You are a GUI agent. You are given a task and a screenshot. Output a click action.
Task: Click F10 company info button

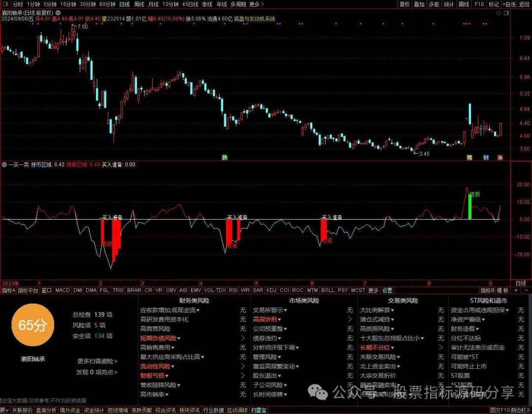point(479,4)
